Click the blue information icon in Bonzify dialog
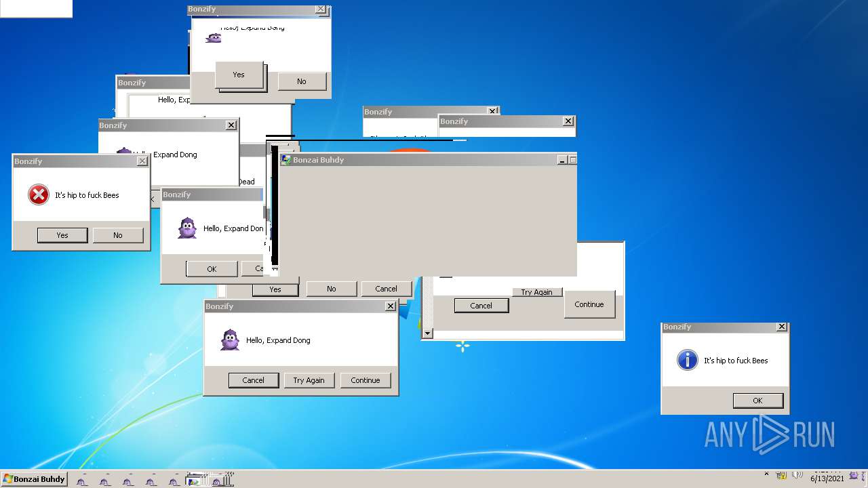 click(x=688, y=360)
